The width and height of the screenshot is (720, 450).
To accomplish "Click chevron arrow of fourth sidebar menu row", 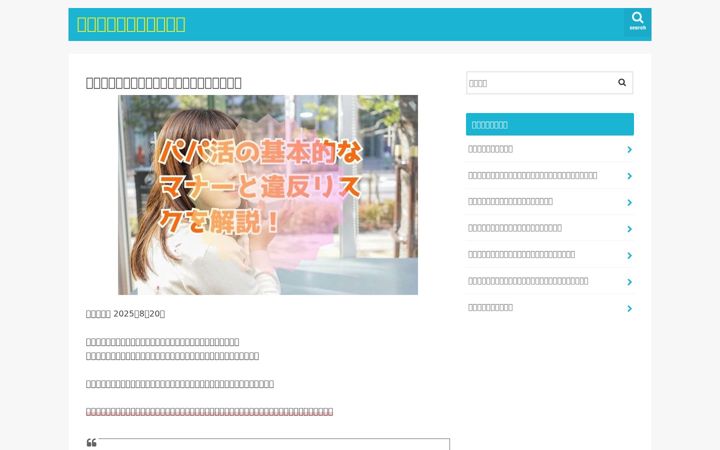I will [630, 229].
